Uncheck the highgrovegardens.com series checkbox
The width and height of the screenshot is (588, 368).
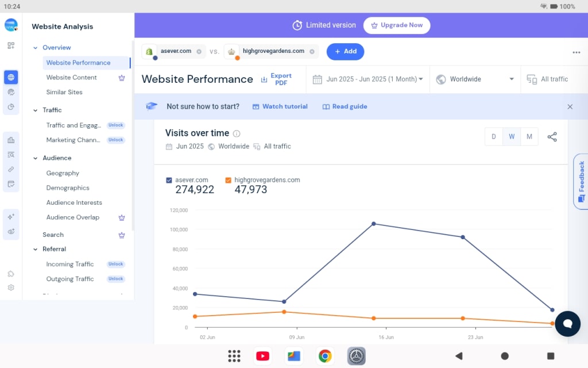pos(228,180)
